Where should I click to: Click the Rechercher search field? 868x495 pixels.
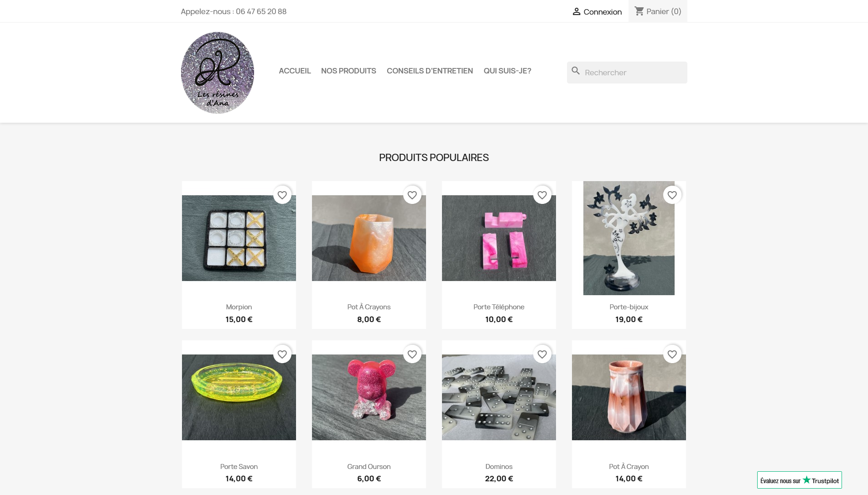click(627, 73)
